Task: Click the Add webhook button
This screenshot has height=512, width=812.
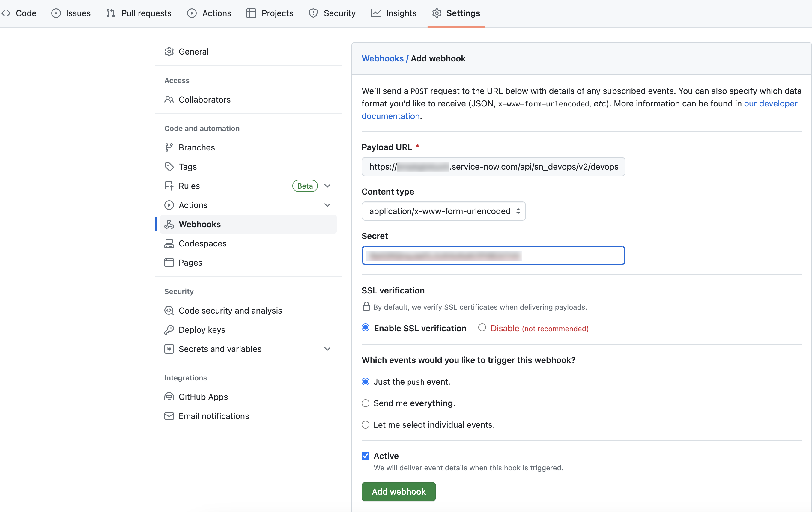Action: [399, 491]
